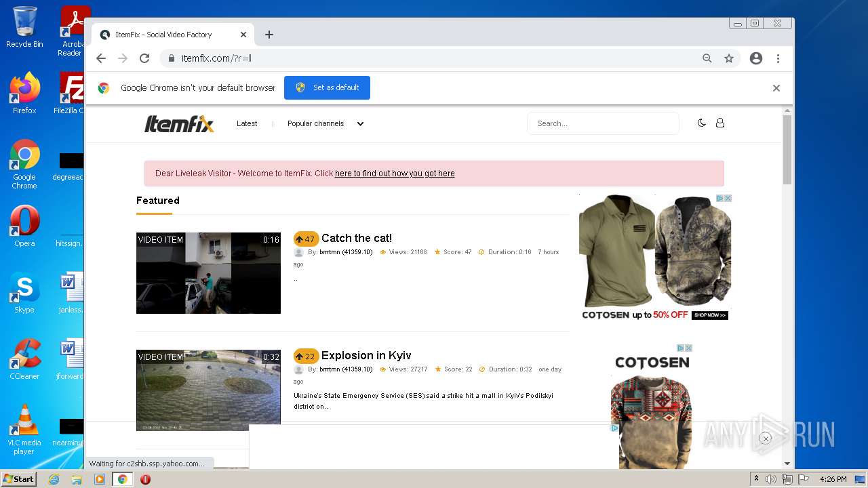Image resolution: width=868 pixels, height=488 pixels.
Task: Focus the site Search field
Action: (603, 123)
